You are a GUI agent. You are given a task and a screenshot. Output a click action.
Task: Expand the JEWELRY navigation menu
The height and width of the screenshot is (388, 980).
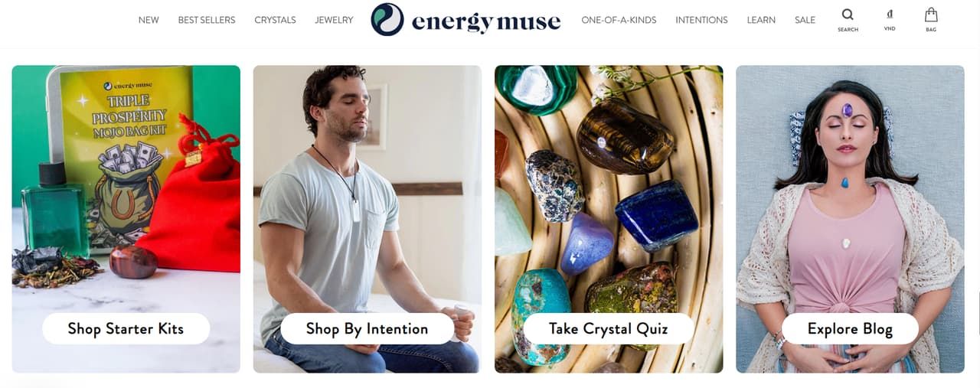pyautogui.click(x=334, y=20)
